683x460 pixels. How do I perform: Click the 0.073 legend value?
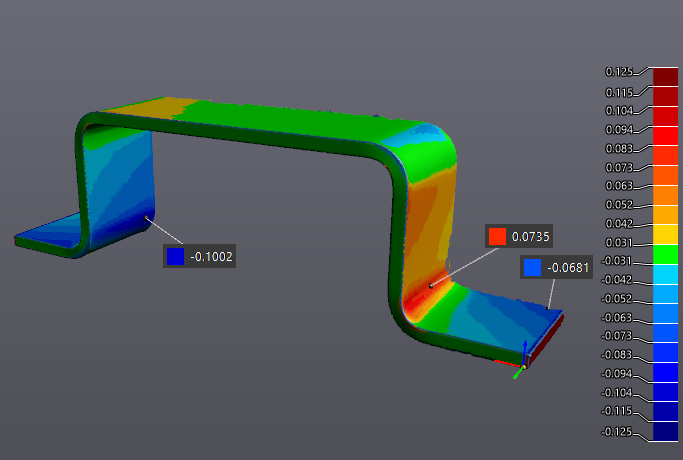point(619,167)
